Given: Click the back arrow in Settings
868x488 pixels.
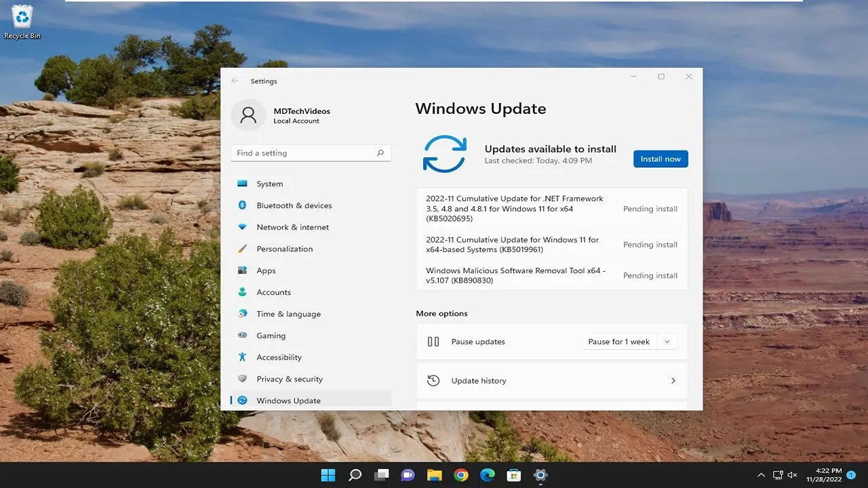Looking at the screenshot, I should 235,81.
